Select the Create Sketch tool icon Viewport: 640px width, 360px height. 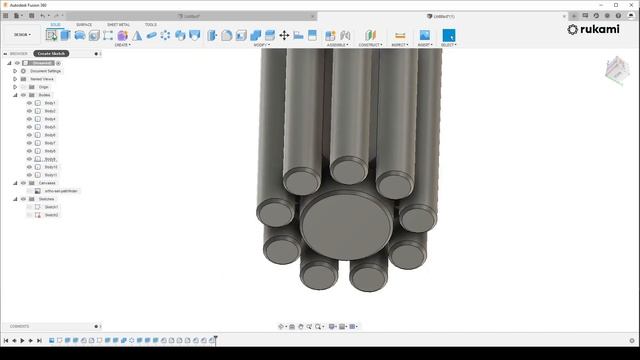[51, 36]
